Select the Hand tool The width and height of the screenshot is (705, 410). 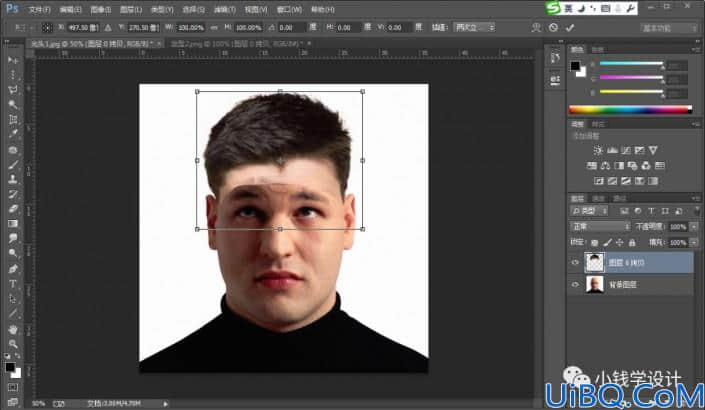(13, 330)
